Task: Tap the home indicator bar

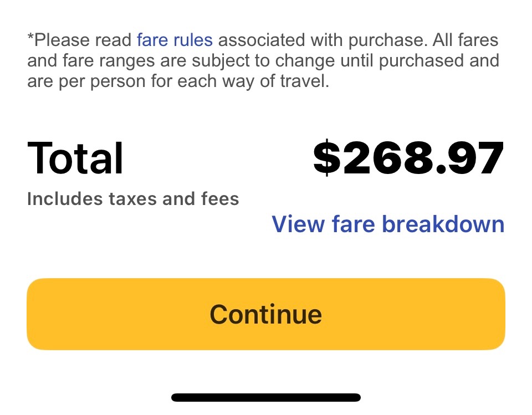Action: (266, 397)
